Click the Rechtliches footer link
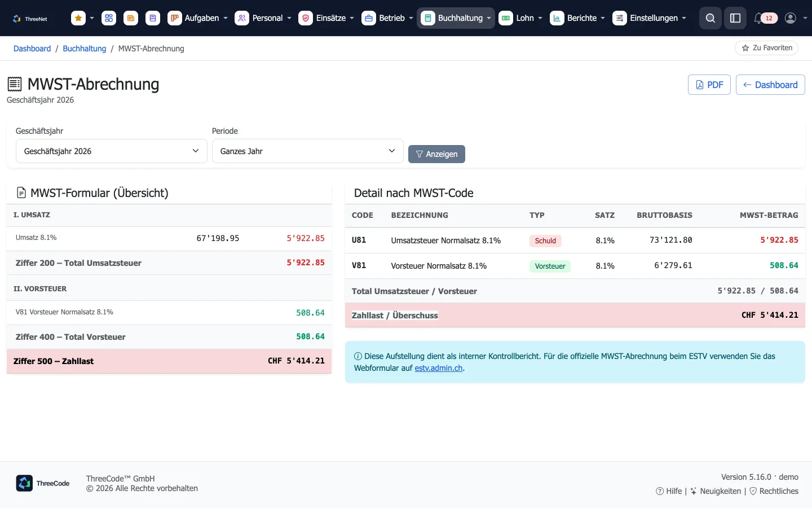 774,491
